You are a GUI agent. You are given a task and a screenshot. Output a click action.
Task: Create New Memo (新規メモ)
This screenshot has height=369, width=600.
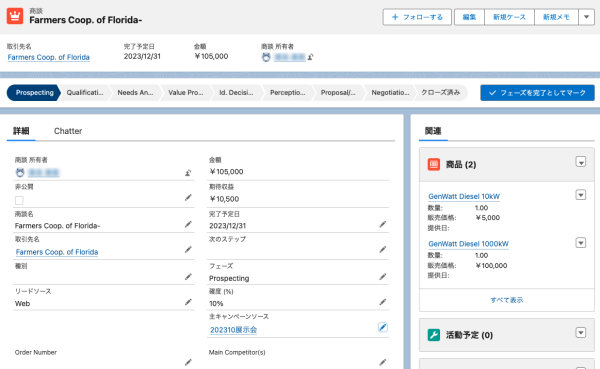556,17
